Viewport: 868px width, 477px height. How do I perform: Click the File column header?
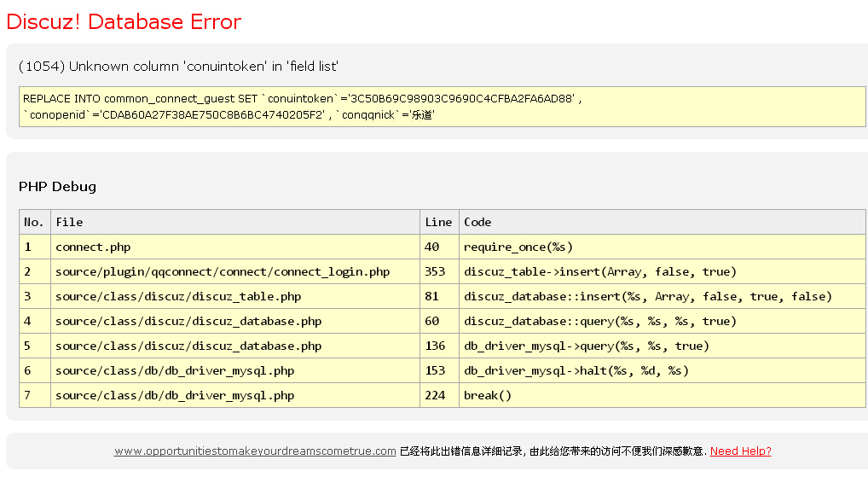(235, 222)
